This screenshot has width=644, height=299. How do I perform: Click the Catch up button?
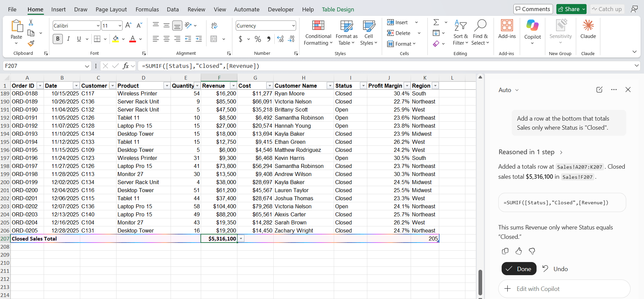tap(607, 9)
